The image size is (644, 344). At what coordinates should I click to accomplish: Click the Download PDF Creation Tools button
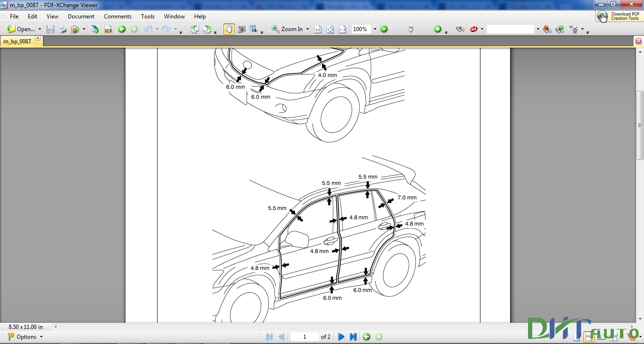[x=619, y=16]
